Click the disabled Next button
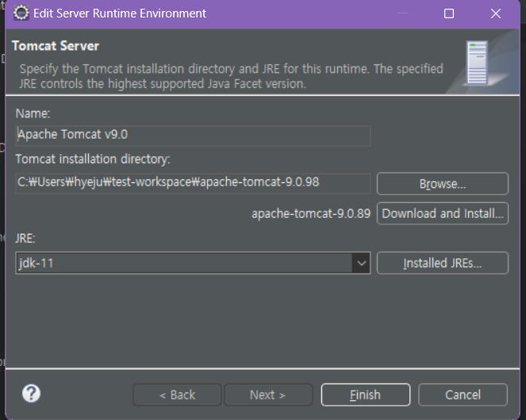 pyautogui.click(x=268, y=395)
